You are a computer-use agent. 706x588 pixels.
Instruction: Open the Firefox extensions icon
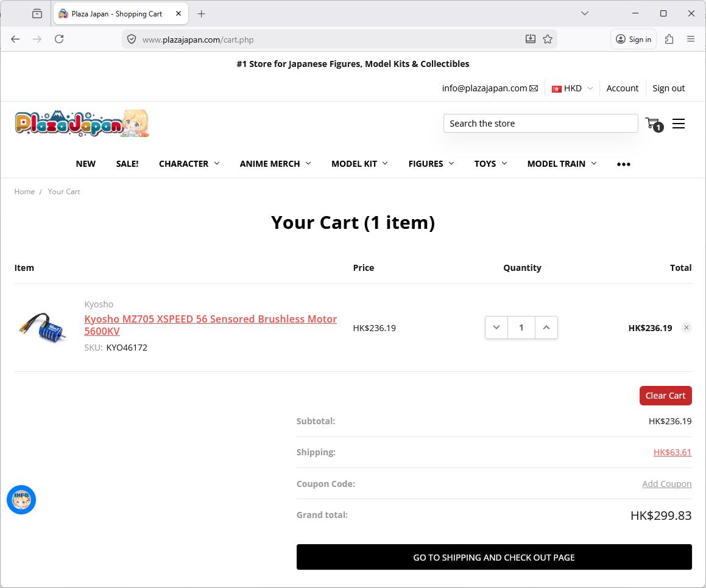pos(669,39)
